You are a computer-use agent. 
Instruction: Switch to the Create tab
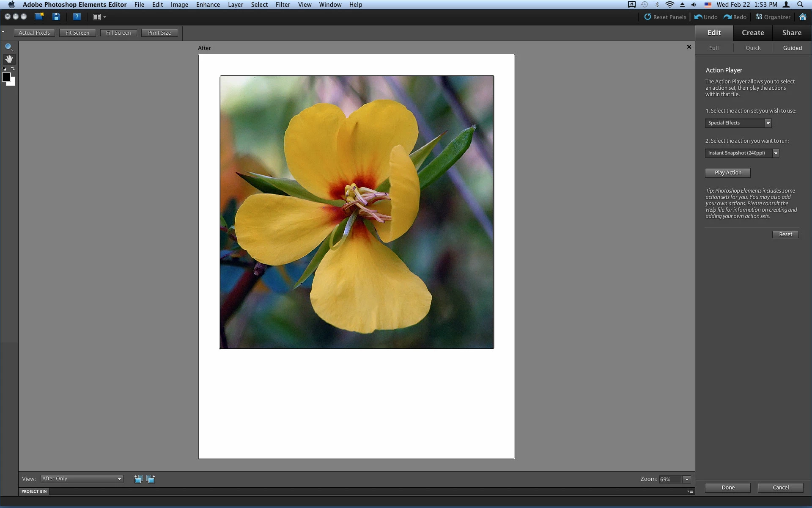tap(753, 33)
